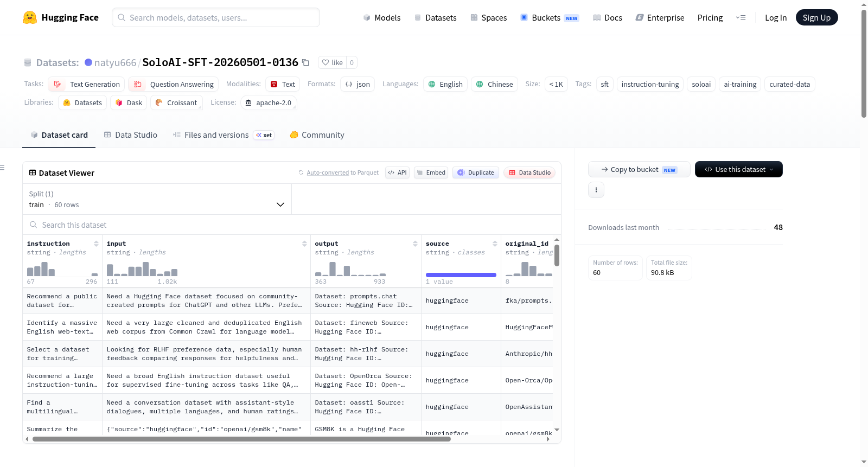Click the Duplicate button

476,172
